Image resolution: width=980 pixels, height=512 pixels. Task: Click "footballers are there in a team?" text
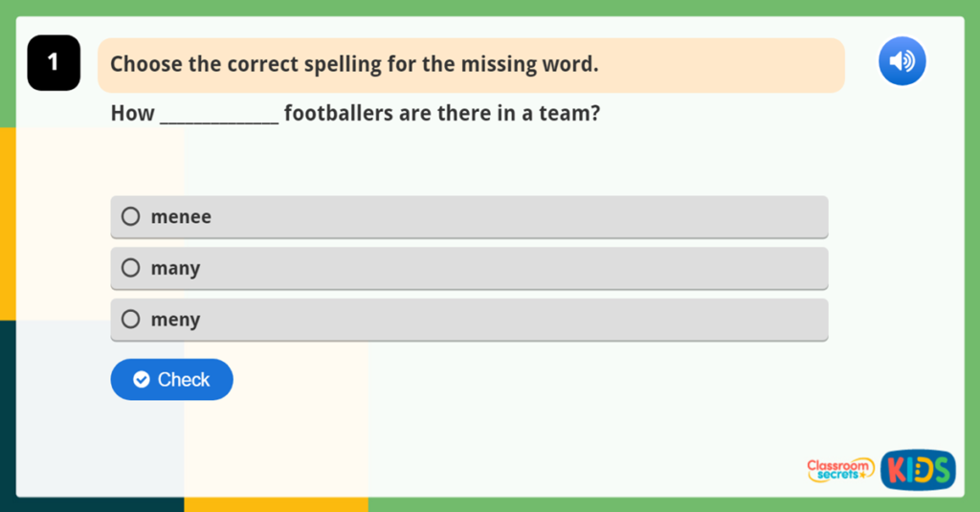pos(442,114)
